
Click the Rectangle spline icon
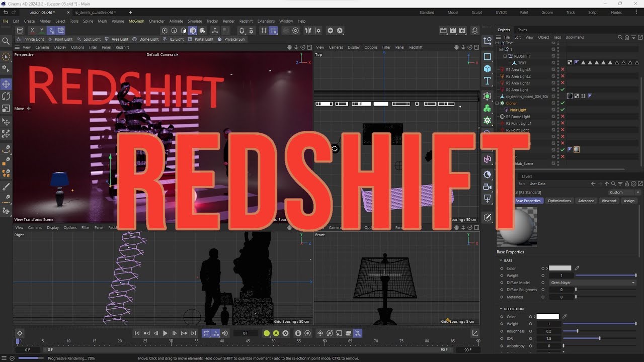coord(487,56)
